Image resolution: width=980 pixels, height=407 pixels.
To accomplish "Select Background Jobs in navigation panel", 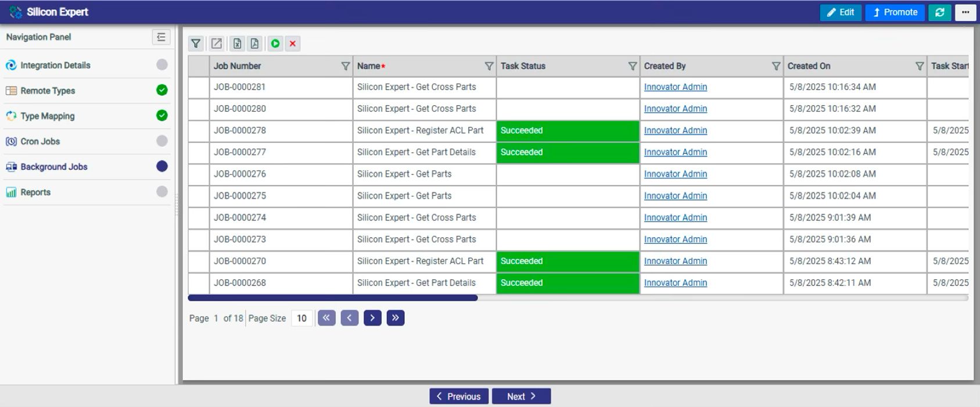I will click(x=87, y=167).
